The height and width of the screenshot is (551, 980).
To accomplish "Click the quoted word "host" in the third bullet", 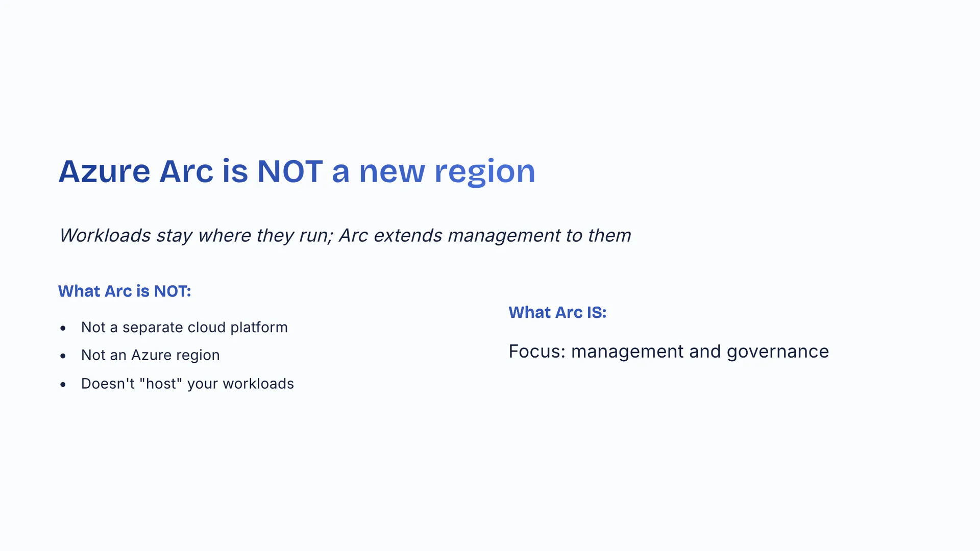I will pos(161,384).
